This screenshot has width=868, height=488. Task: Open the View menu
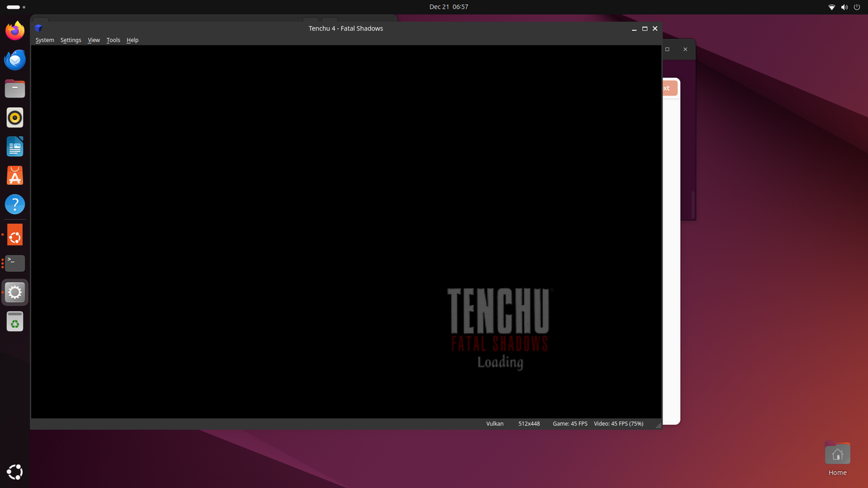(x=94, y=40)
